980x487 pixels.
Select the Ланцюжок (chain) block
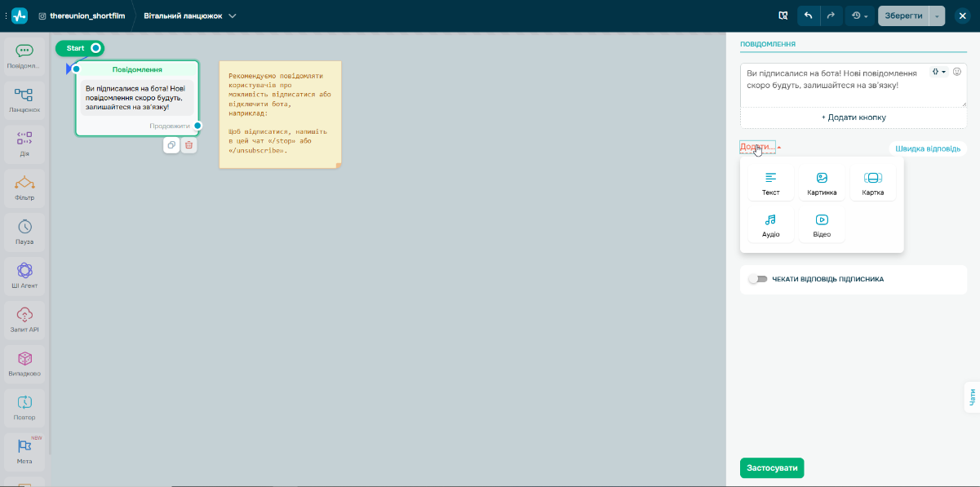click(x=24, y=100)
